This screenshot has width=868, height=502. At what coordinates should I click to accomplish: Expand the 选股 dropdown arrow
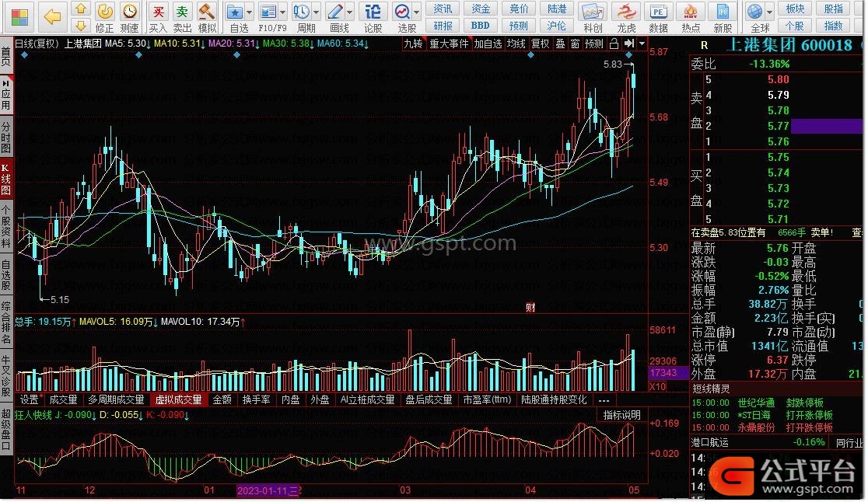417,12
